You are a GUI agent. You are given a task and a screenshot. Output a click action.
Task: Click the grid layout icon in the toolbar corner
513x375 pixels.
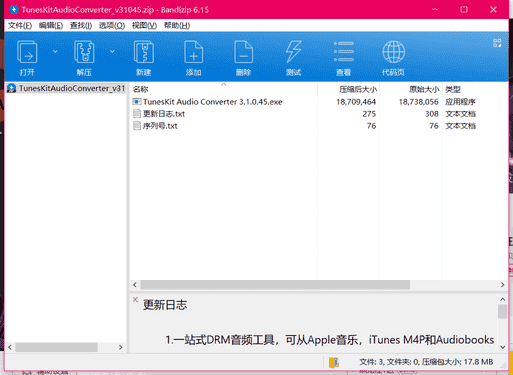coord(497,43)
